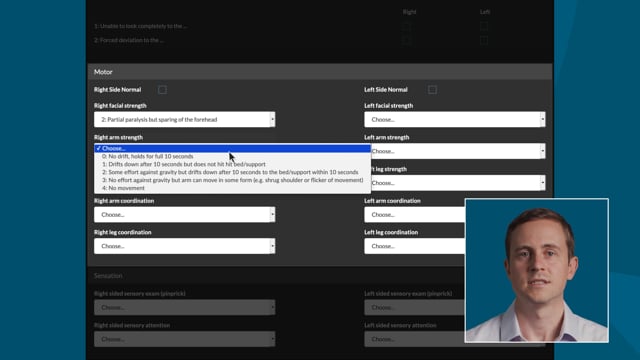Select the highlighted 'Choose...' option in the list
Viewport: 640px width, 360px height.
(233, 148)
